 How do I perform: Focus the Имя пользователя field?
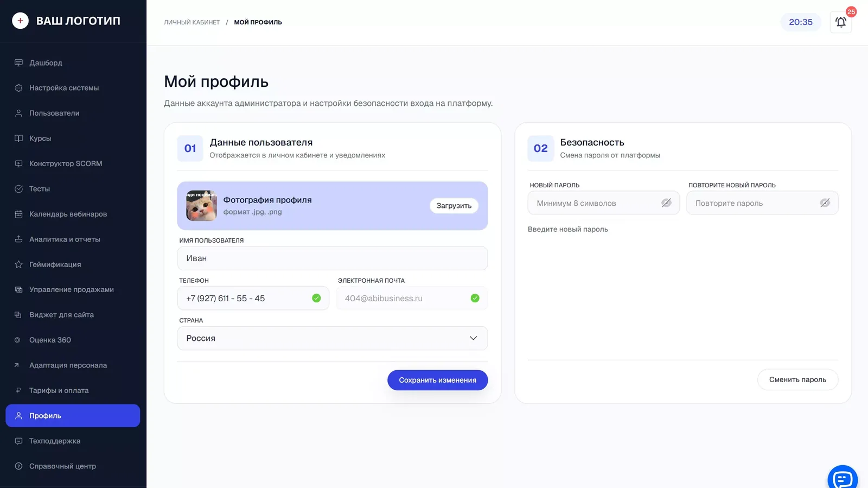point(332,258)
